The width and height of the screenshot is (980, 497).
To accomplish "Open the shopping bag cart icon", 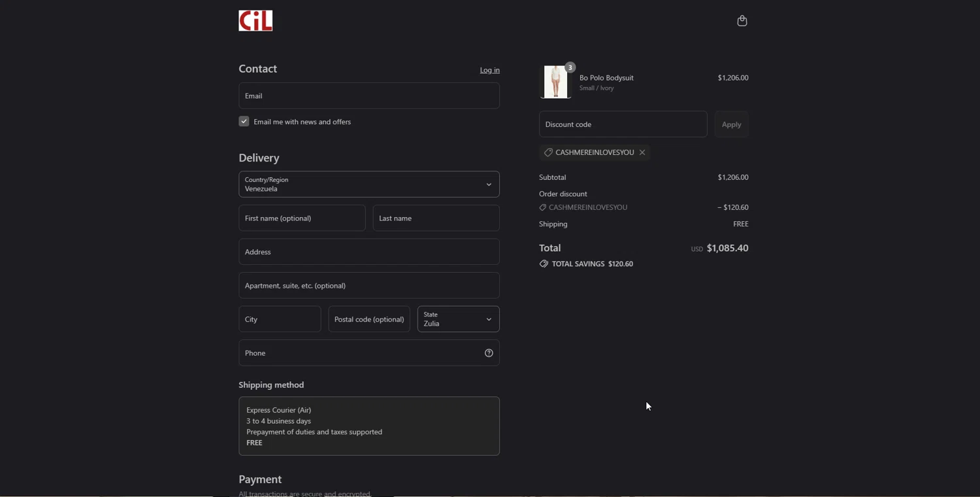I will (x=742, y=21).
